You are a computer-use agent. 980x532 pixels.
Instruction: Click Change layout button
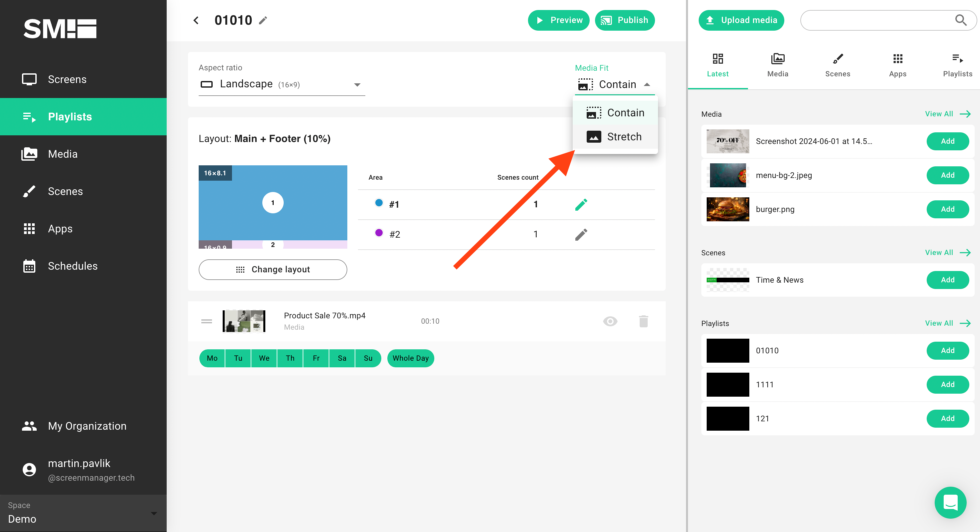point(273,269)
